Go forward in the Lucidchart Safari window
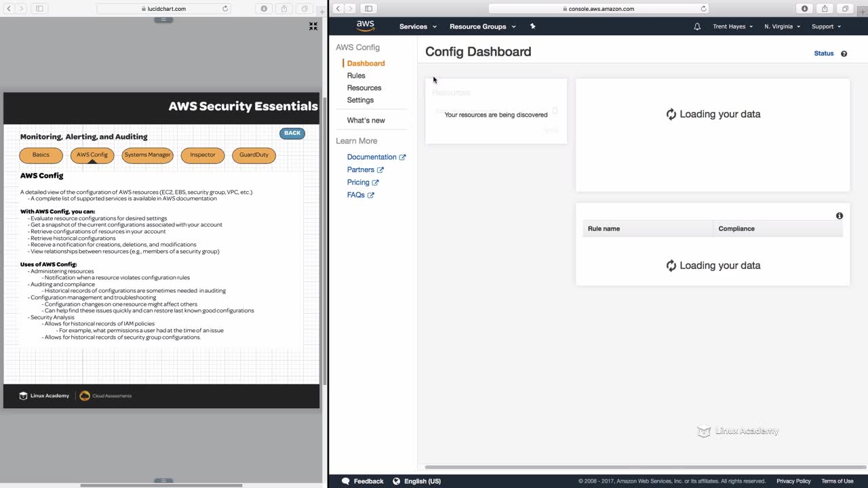 [x=22, y=9]
